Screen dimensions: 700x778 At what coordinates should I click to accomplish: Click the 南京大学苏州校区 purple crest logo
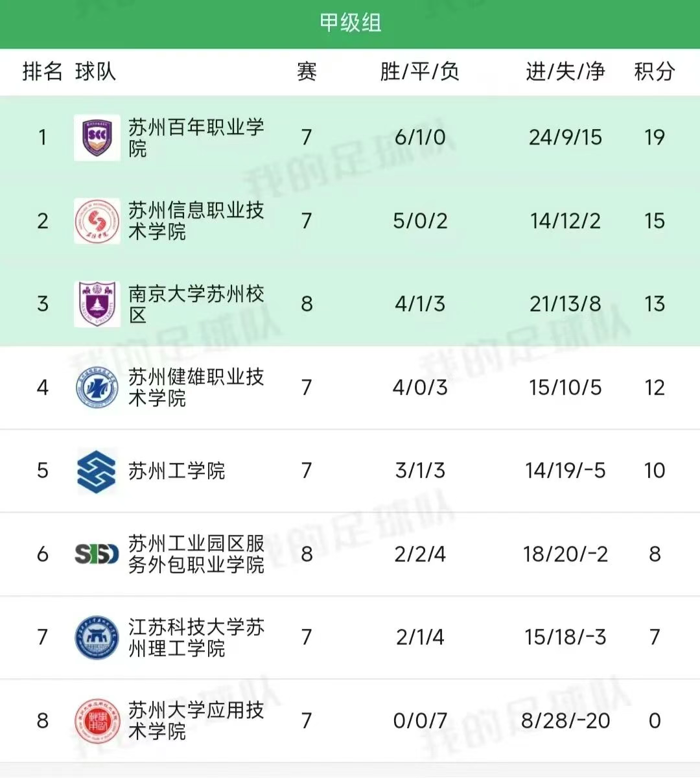point(97,303)
